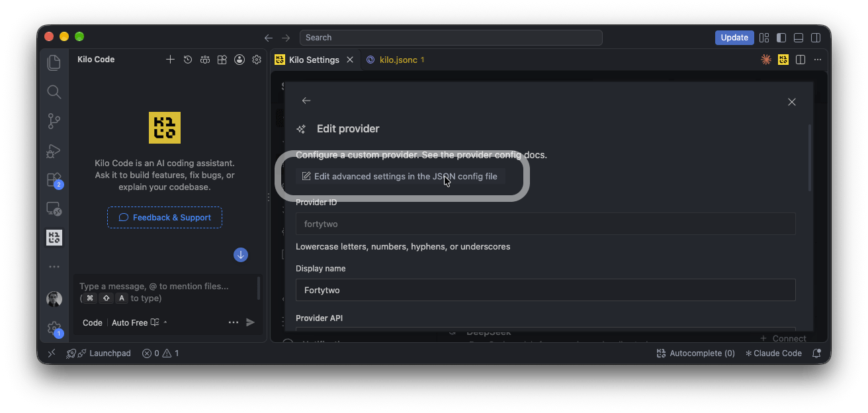Open errors and warnings count in status bar
Image resolution: width=868 pixels, height=413 pixels.
pos(160,353)
